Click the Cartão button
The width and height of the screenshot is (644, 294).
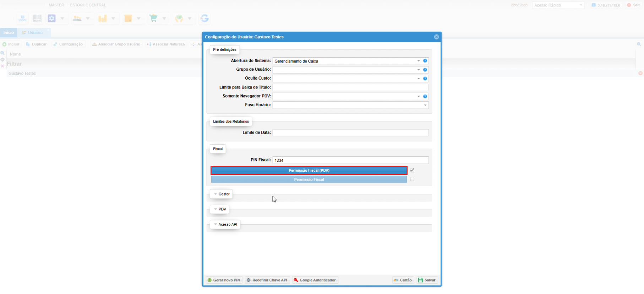(x=403, y=280)
